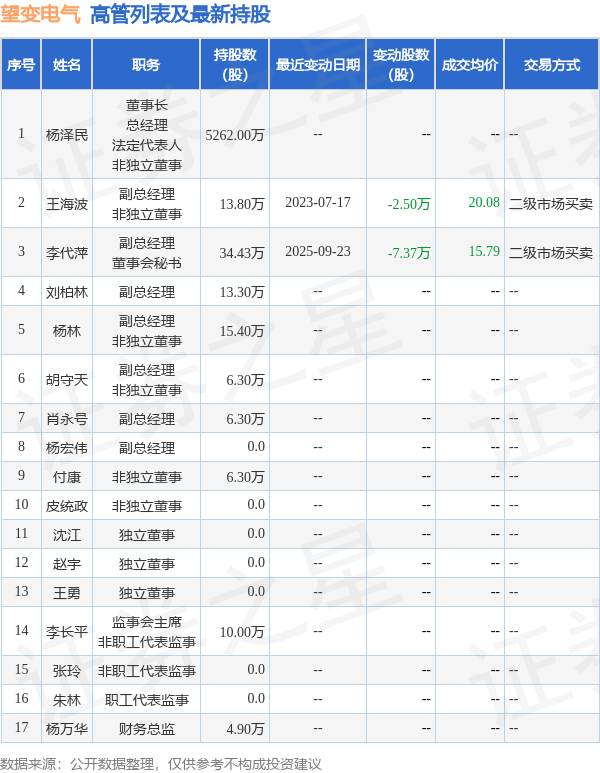Click the 望变电气 title text
This screenshot has height=773, width=600.
tap(40, 14)
